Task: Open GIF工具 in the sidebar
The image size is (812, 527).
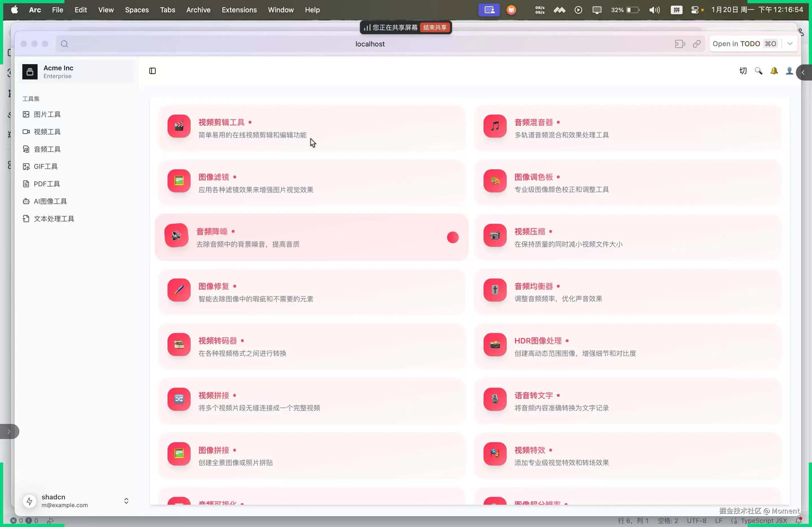Action: [x=76, y=167]
